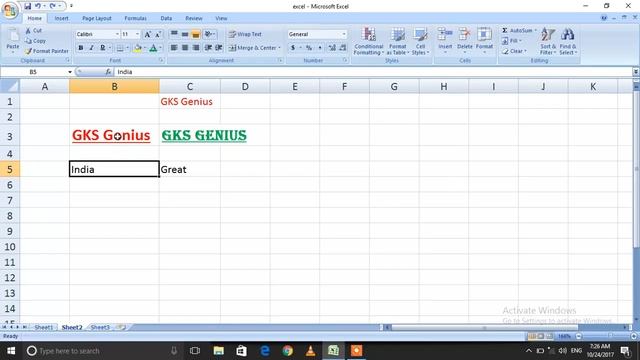The image size is (640, 360).
Task: Open the Data tab
Action: coord(166,18)
